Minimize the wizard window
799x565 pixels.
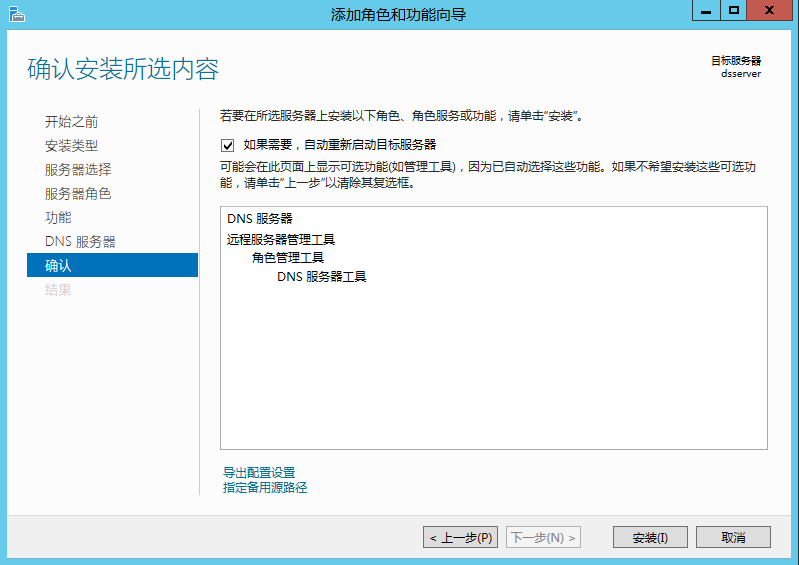click(706, 10)
